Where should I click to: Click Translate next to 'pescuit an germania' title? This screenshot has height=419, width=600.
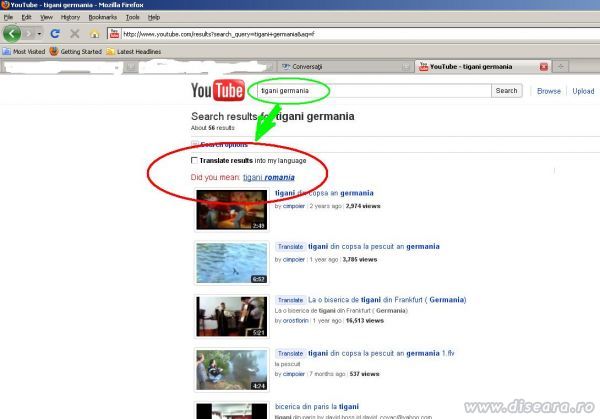[290, 246]
